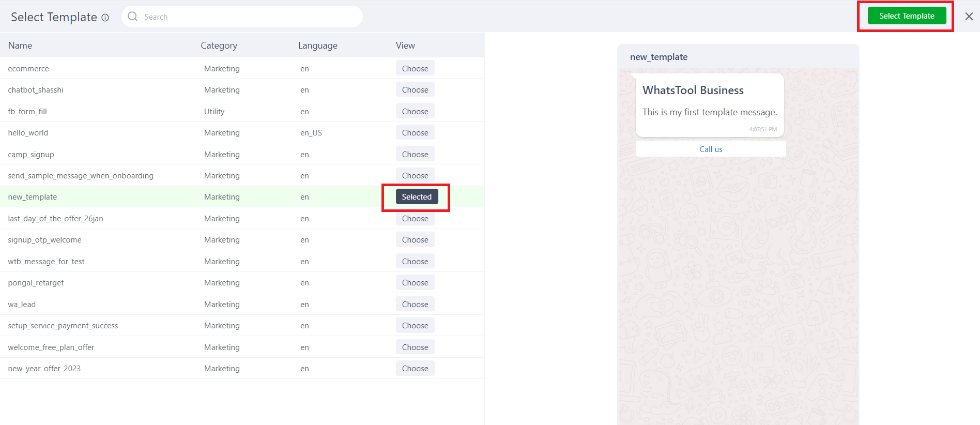This screenshot has height=425, width=980.
Task: Select send_sample_message_when_onboarding name text
Action: [81, 175]
